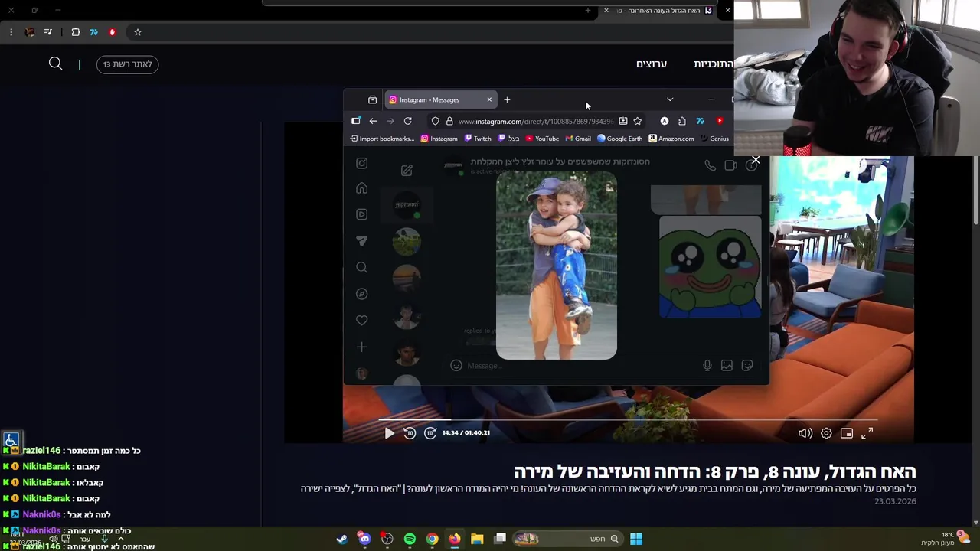Open Discord from the taskbar
This screenshot has height=551, width=980.
364,539
